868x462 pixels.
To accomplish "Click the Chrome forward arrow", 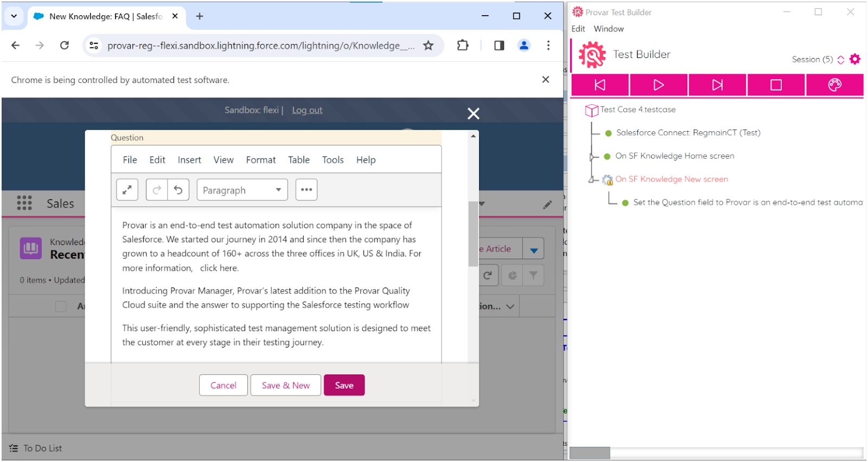I will click(x=40, y=46).
